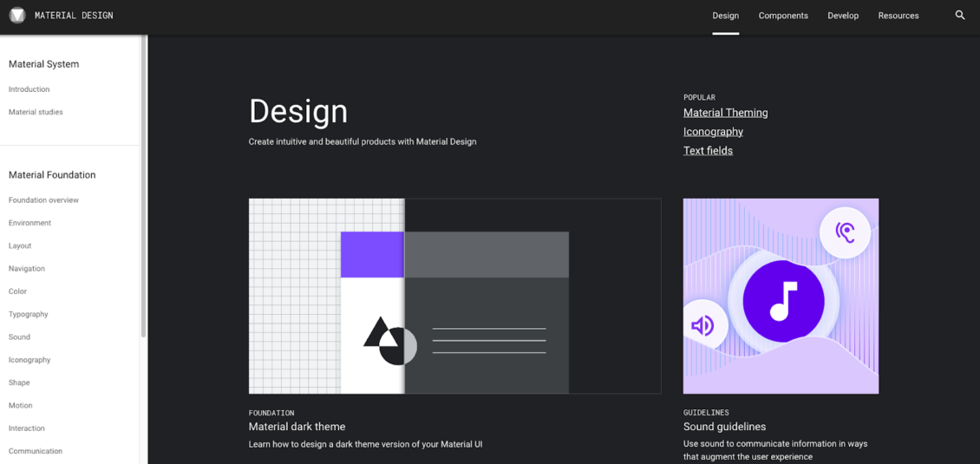Open Communication in the sidebar

pos(36,451)
